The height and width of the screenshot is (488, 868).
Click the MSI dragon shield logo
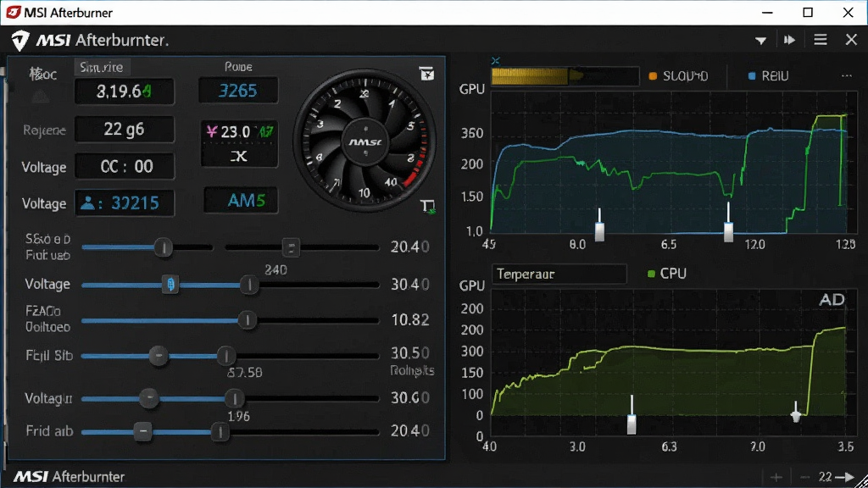pos(20,41)
